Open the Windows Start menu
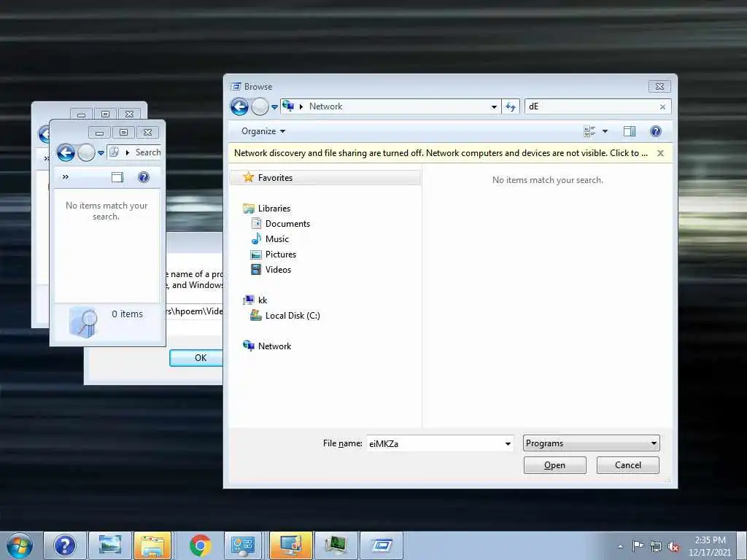This screenshot has width=747, height=560. coord(20,545)
